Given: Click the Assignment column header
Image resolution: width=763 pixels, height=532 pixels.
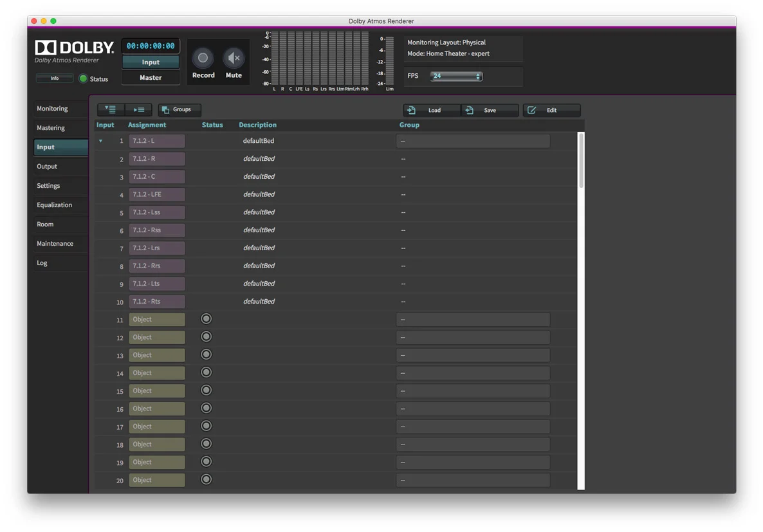Looking at the screenshot, I should 147,125.
